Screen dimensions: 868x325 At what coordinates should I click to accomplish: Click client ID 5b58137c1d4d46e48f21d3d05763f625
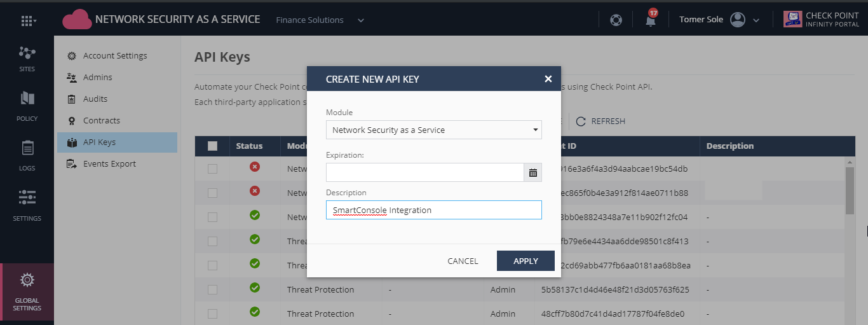[615, 289]
